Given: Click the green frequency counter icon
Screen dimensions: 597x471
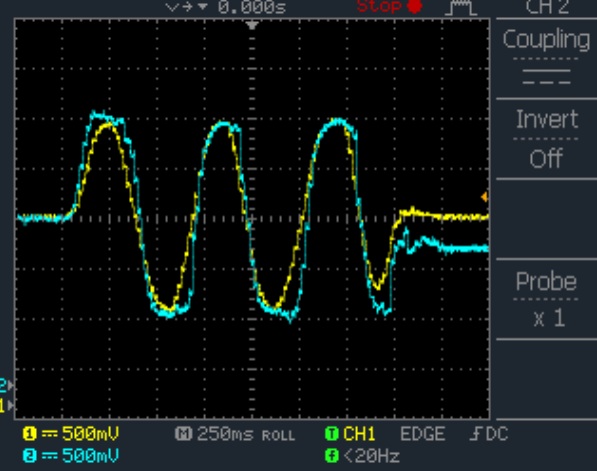Looking at the screenshot, I should click(x=332, y=455).
